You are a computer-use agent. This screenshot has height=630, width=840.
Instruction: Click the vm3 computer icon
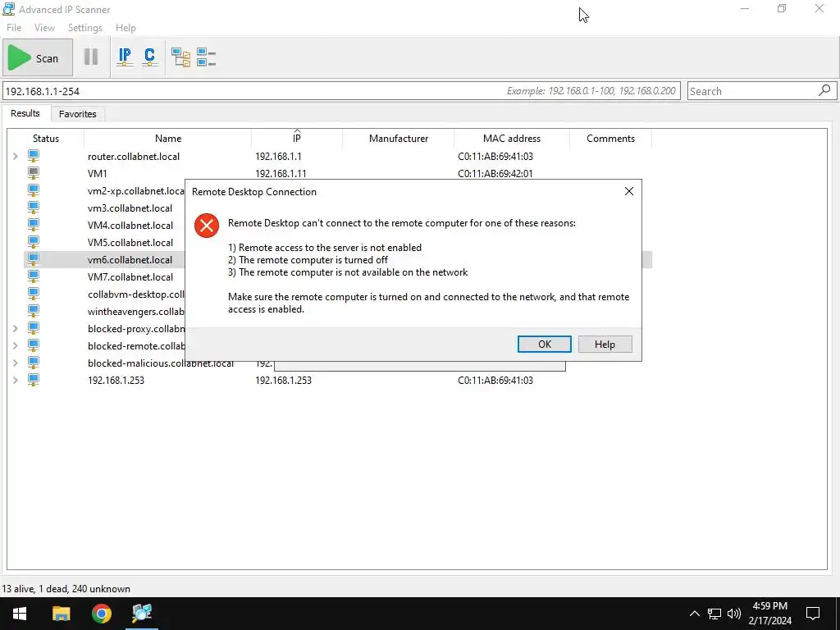tap(34, 208)
